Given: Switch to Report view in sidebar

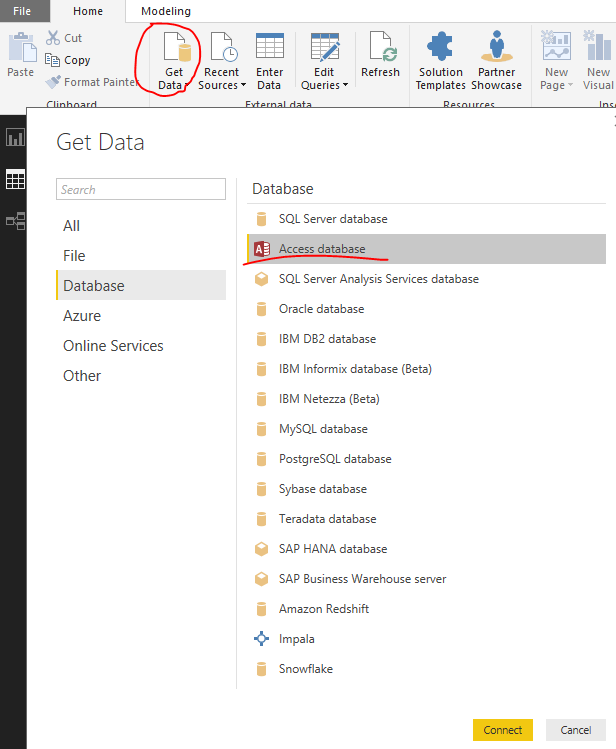Looking at the screenshot, I should click(15, 138).
